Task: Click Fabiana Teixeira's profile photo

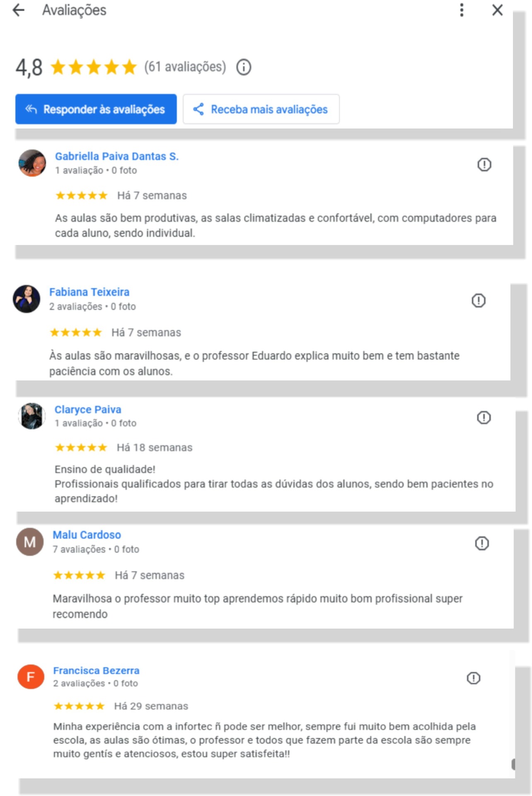Action: pyautogui.click(x=27, y=298)
